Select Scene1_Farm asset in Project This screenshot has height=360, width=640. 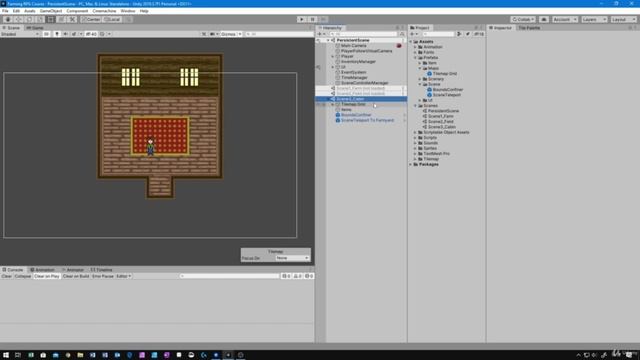click(x=440, y=116)
